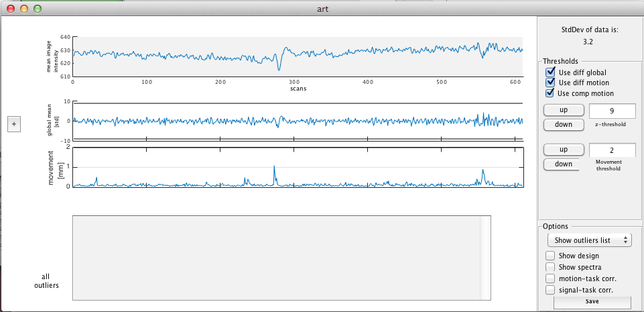The image size is (644, 312).
Task: Click the movement plot spike near the center
Action: point(274,169)
